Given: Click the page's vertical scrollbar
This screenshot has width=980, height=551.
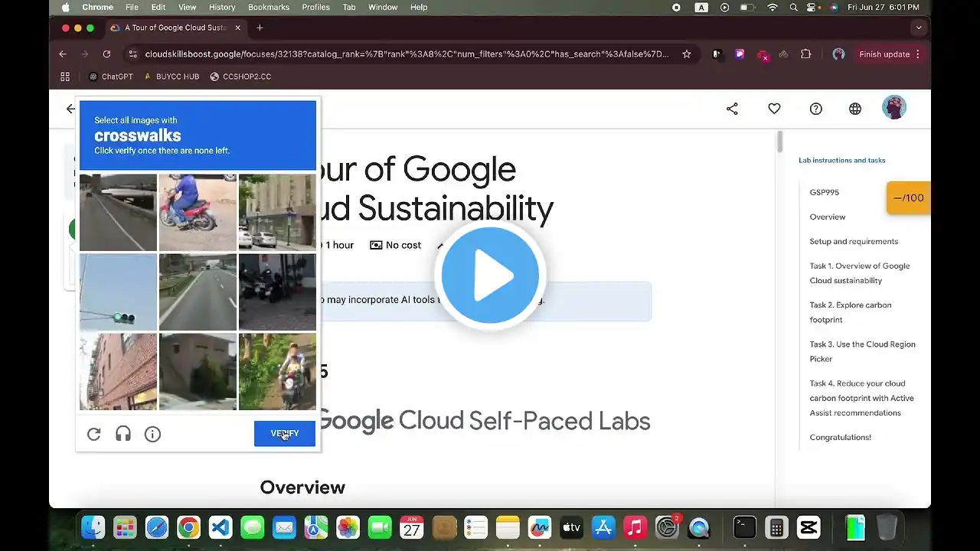Looking at the screenshot, I should (x=780, y=142).
